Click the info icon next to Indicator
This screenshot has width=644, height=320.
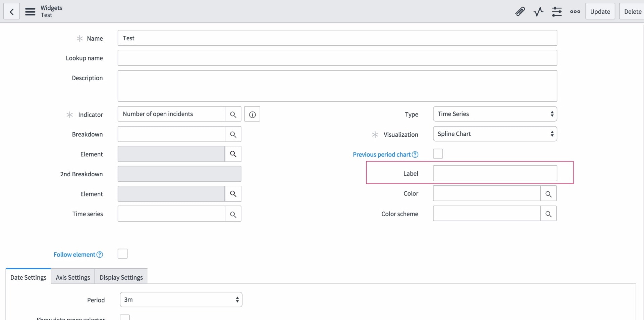[252, 114]
